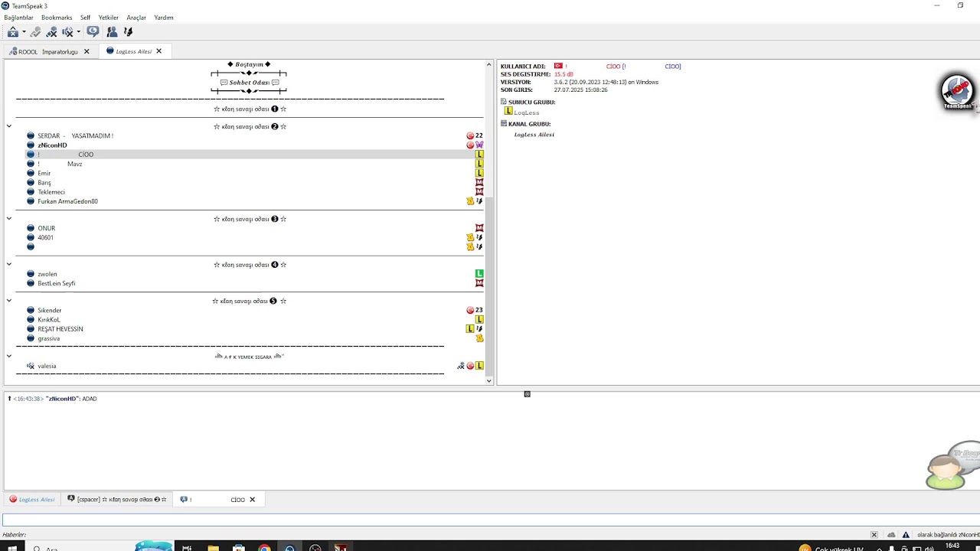Open the Yardım menu
The height and width of the screenshot is (551, 980).
(164, 18)
